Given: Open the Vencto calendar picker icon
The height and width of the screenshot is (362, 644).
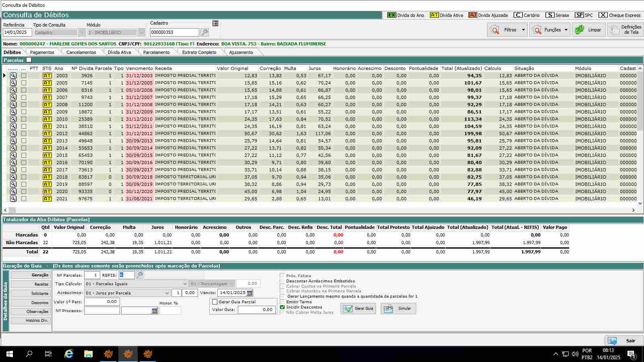Looking at the screenshot, I should pyautogui.click(x=250, y=293).
